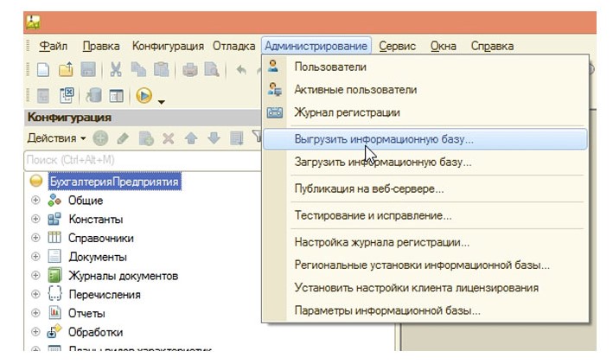
Task: Click the New document toolbar icon
Action: point(43,70)
